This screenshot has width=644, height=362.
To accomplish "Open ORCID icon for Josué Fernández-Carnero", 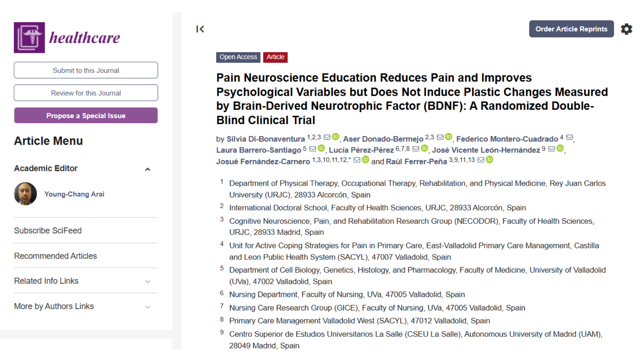I will click(x=366, y=160).
